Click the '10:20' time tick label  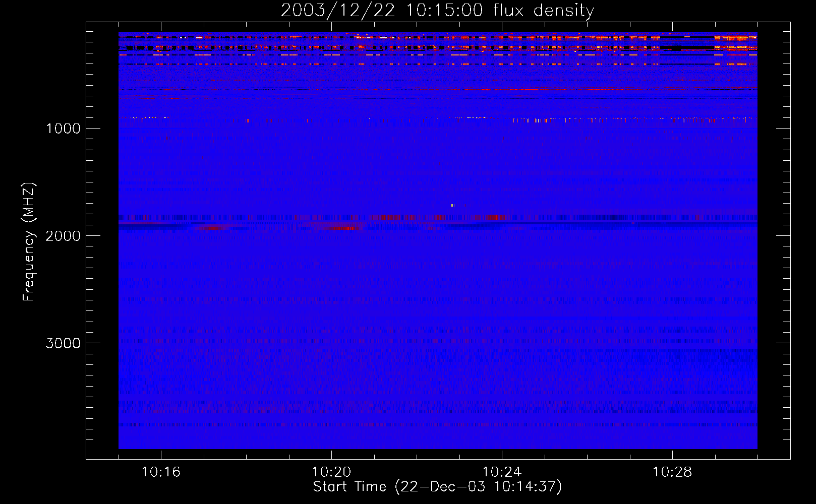tap(331, 472)
